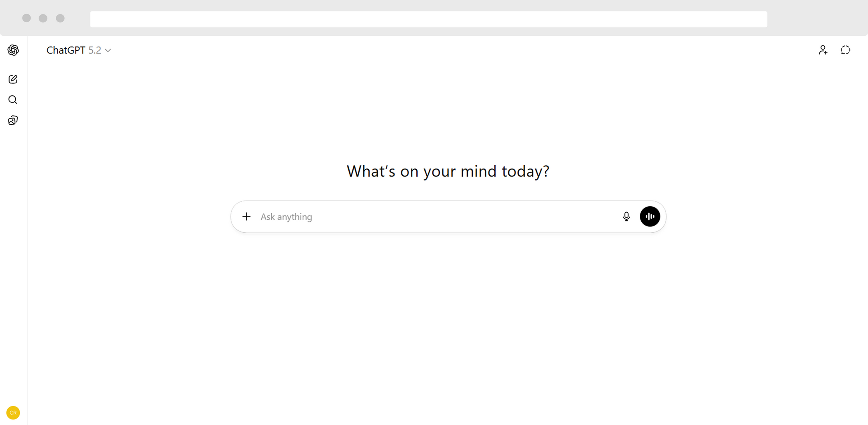This screenshot has width=868, height=425.
Task: Click inside the Ask anything field
Action: coord(402,216)
